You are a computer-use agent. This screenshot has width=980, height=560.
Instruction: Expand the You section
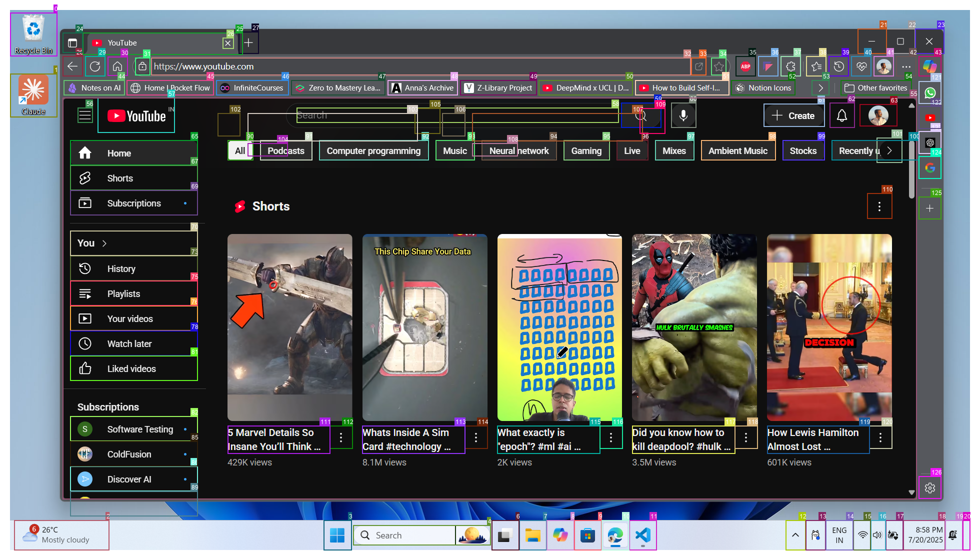(x=134, y=243)
